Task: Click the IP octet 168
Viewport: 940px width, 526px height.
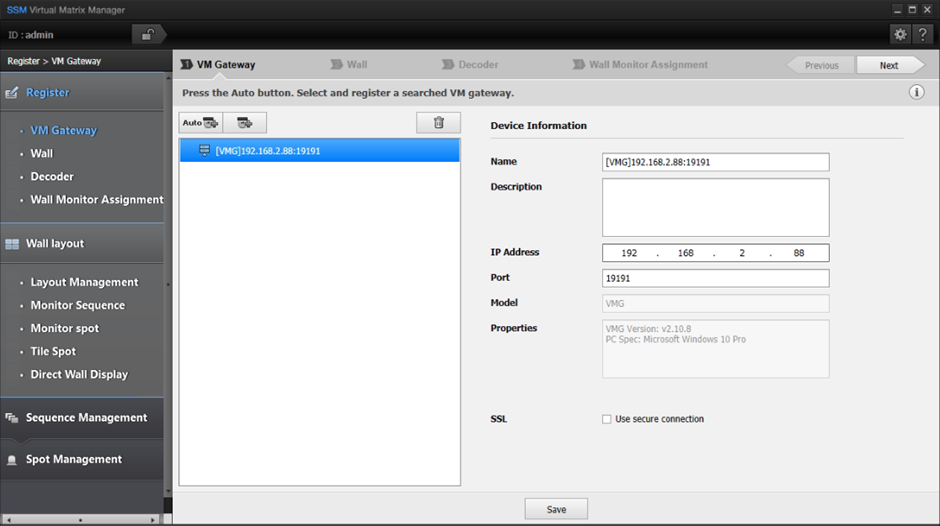Action: (x=686, y=253)
